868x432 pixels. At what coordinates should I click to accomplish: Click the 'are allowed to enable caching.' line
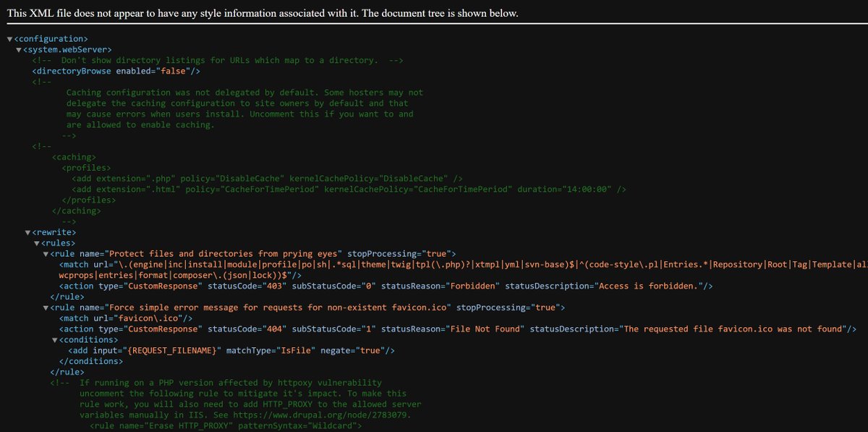[x=141, y=124]
